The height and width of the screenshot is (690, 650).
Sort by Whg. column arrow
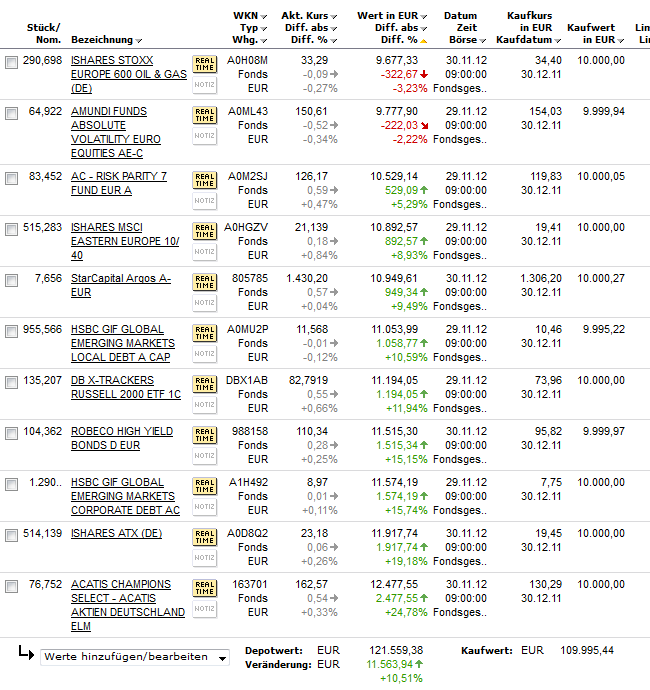264,41
